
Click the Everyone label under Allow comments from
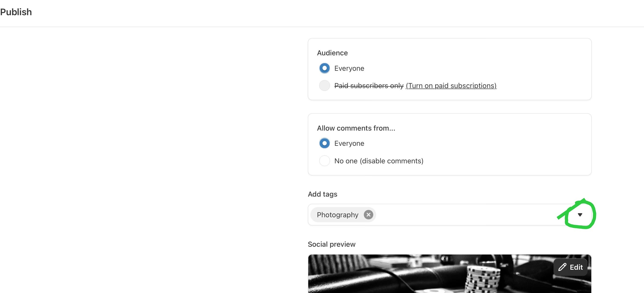(x=349, y=143)
